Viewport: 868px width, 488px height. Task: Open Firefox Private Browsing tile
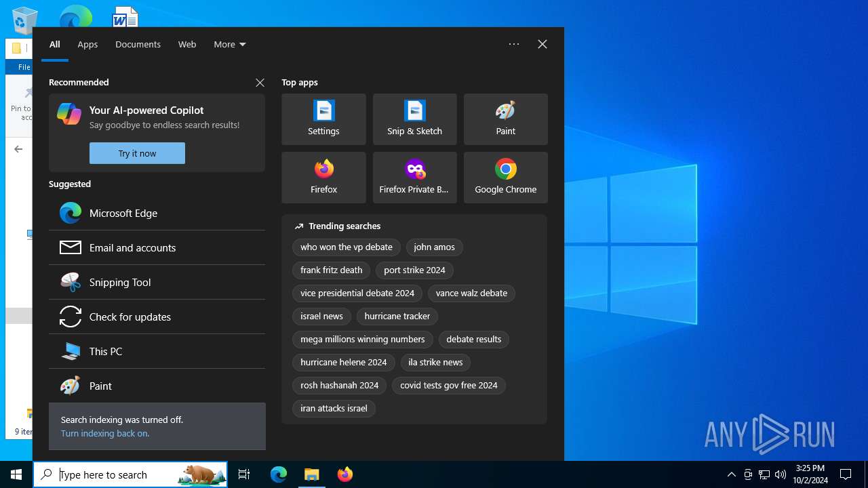414,178
